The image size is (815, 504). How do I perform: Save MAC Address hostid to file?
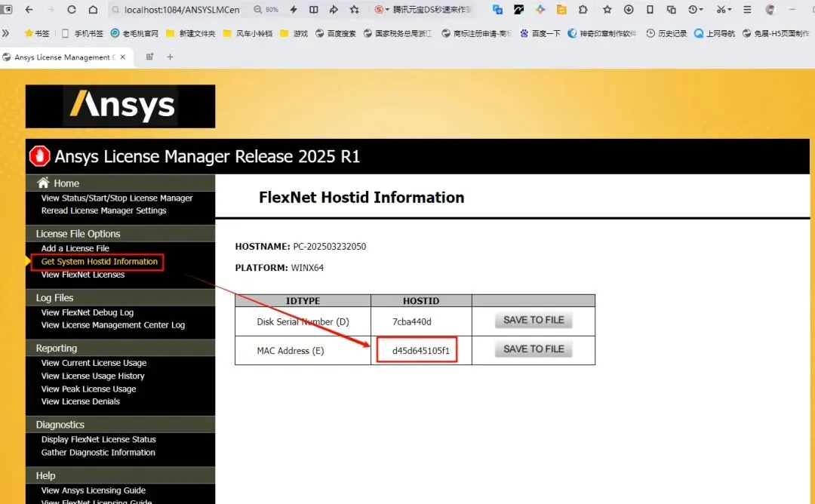(x=534, y=349)
